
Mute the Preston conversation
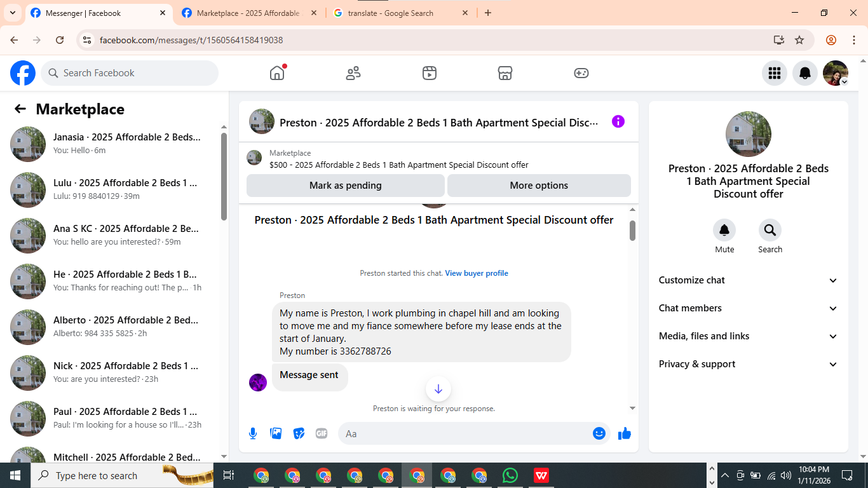724,230
